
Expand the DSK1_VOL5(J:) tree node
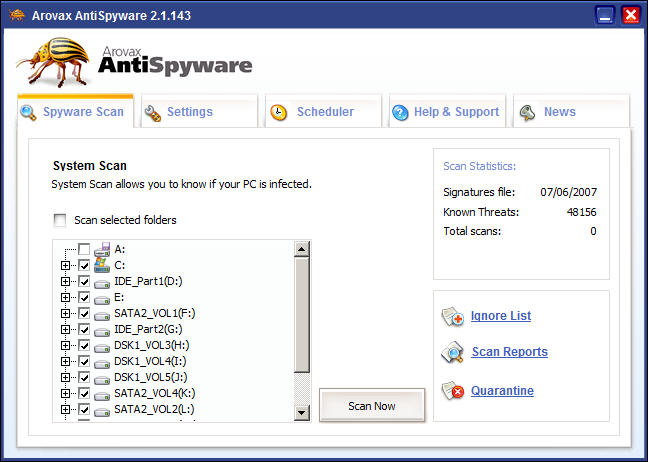click(65, 377)
